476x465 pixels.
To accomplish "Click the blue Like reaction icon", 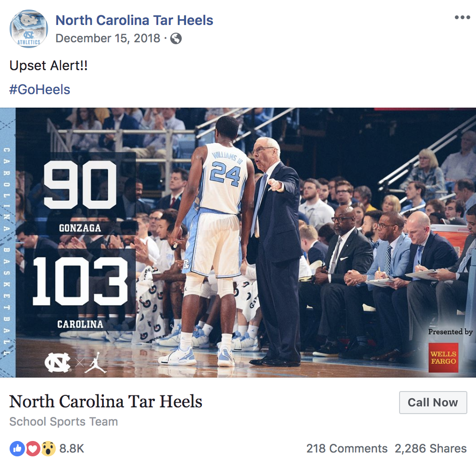I will pos(17,448).
